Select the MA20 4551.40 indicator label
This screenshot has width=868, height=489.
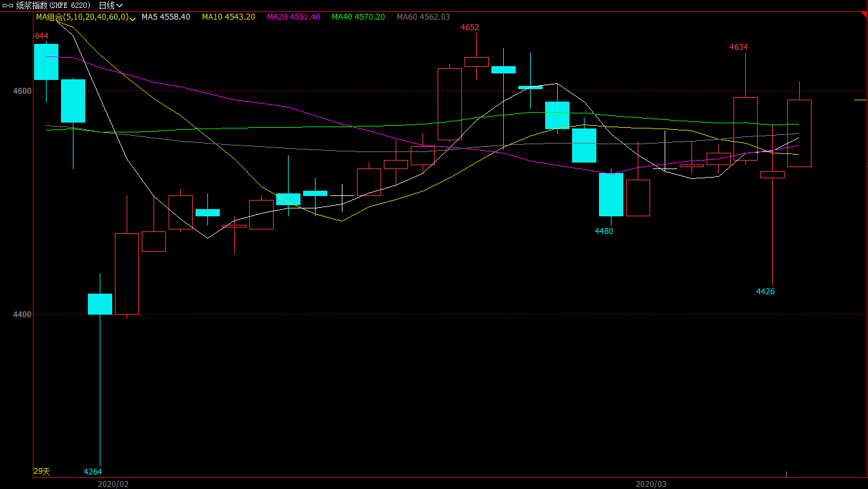click(293, 17)
